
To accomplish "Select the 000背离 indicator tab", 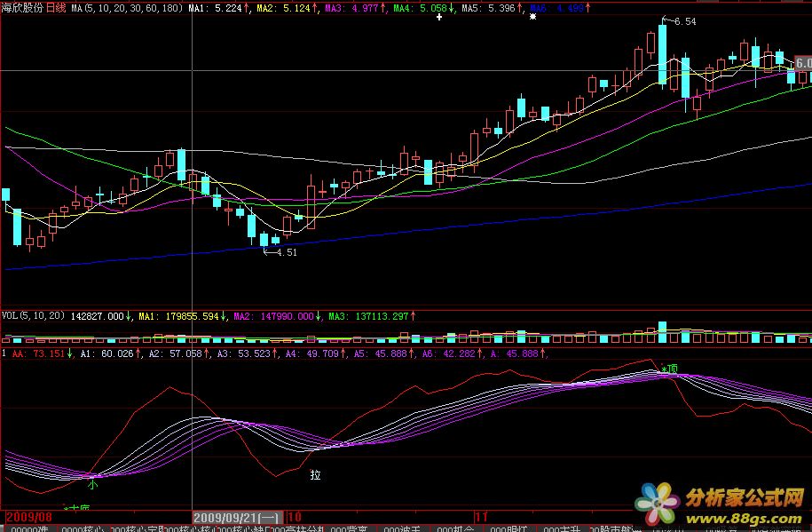I will pos(350,528).
